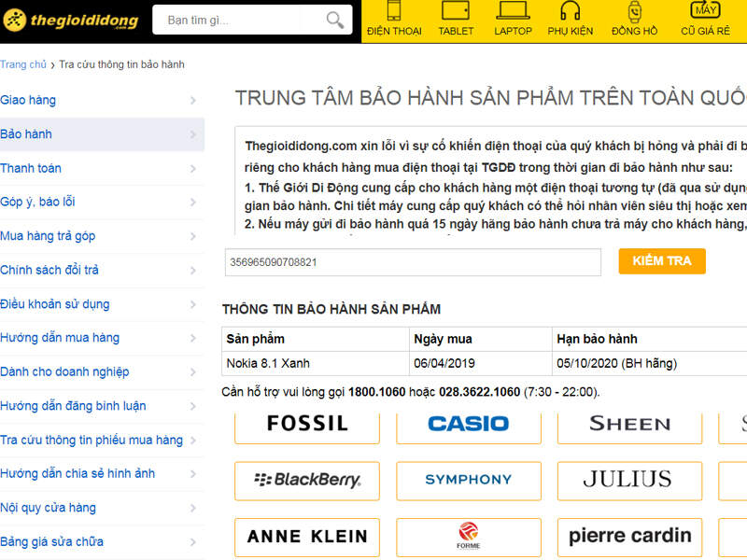Expand the Thanh toán sidebar arrow
747x560 pixels.
point(192,169)
